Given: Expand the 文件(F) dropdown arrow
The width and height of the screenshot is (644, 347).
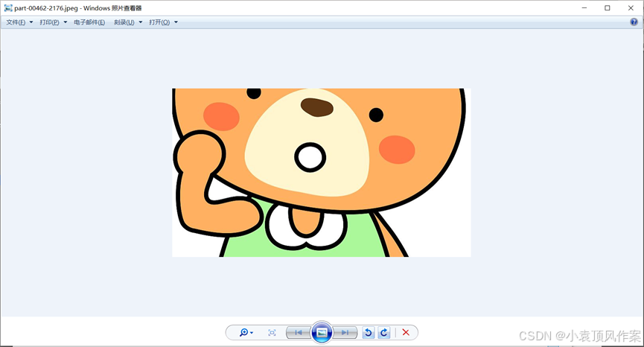Looking at the screenshot, I should (31, 22).
